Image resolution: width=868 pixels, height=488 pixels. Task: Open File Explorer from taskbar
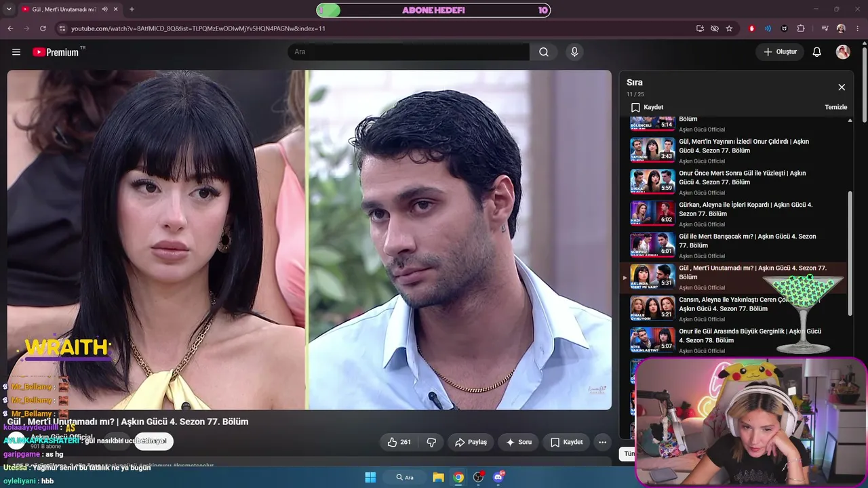[438, 477]
